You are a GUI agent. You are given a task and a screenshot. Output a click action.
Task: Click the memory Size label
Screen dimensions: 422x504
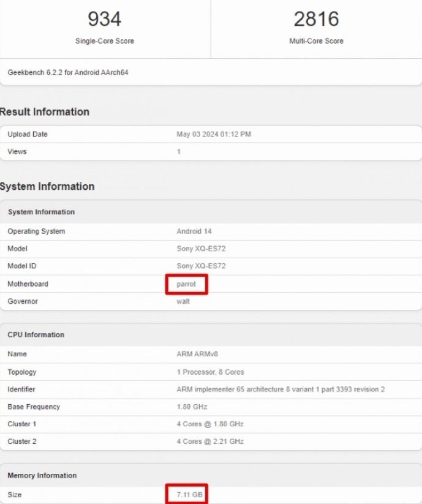point(15,495)
